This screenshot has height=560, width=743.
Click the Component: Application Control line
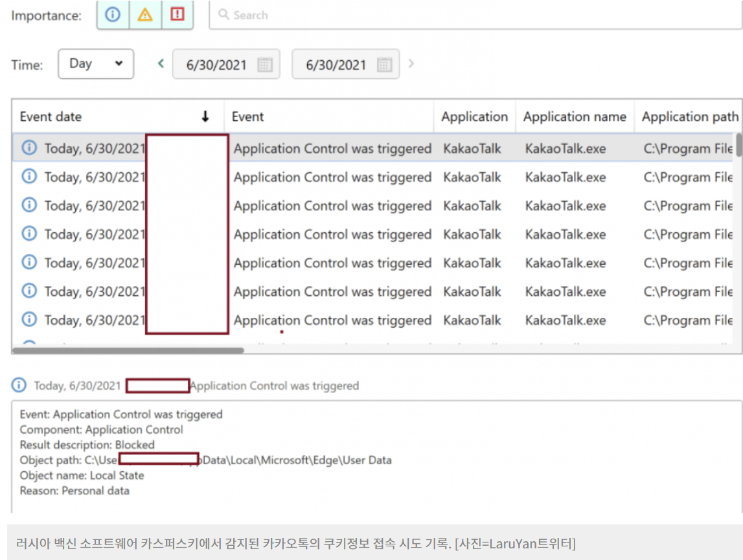(102, 430)
